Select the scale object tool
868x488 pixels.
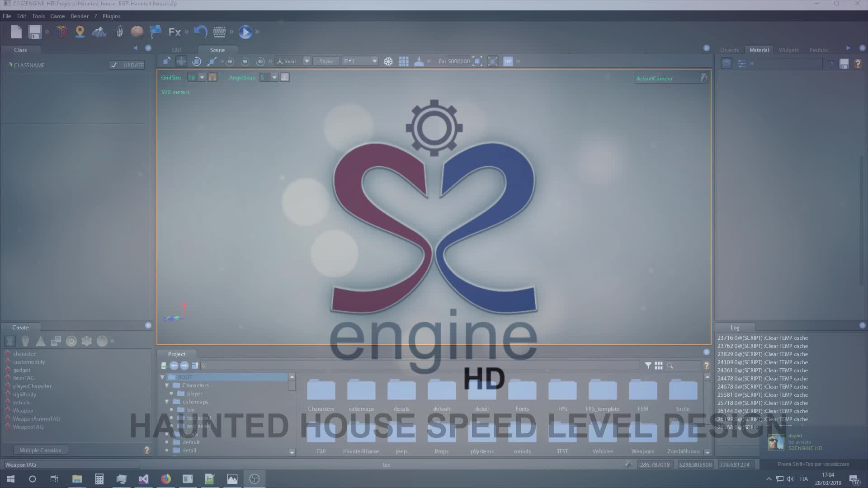(212, 61)
